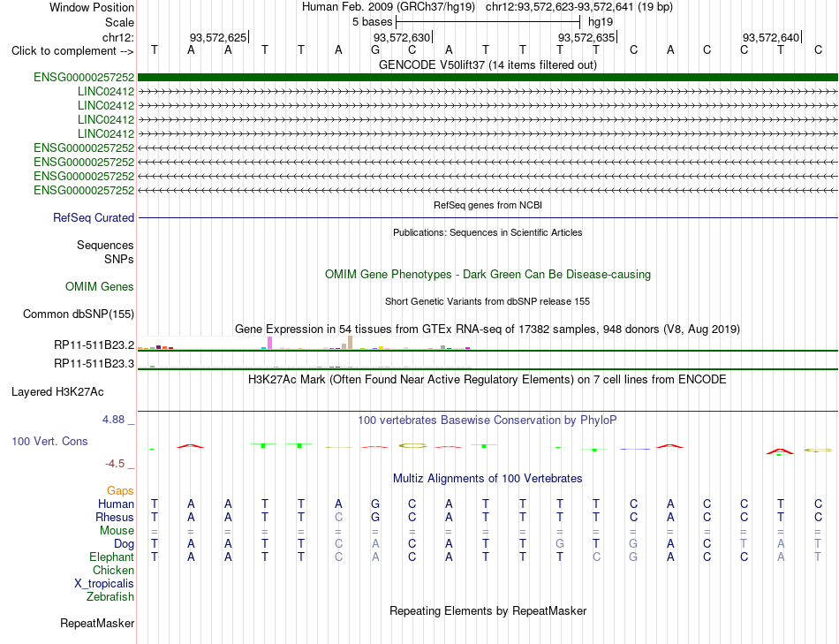
Task: Click the "Window Position" track label
Action: click(92, 7)
